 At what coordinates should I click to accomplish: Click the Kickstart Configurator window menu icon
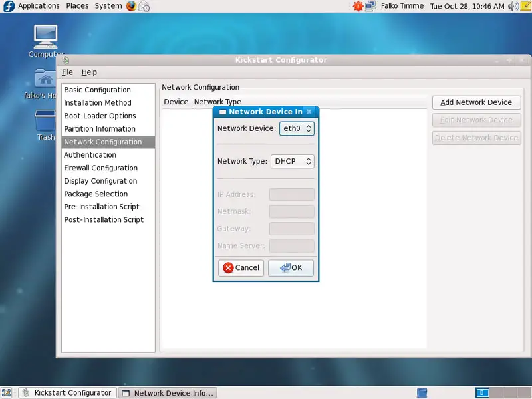(66, 60)
